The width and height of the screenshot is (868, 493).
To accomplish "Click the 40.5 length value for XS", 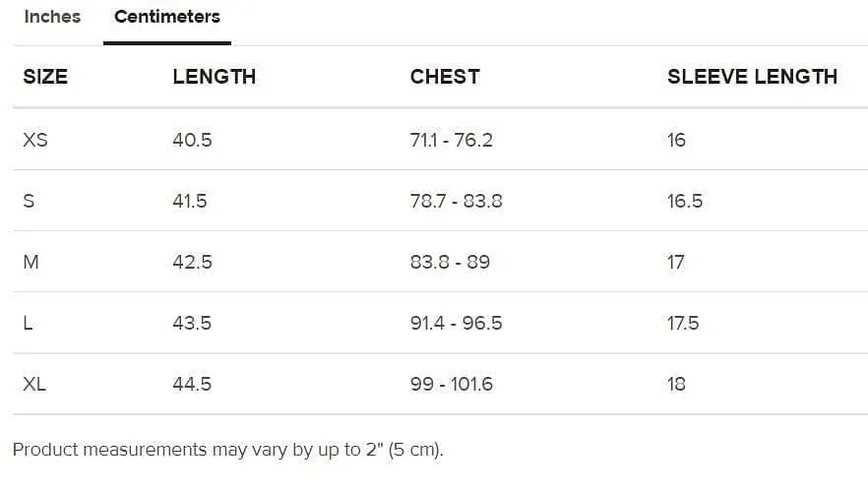I will 192,140.
